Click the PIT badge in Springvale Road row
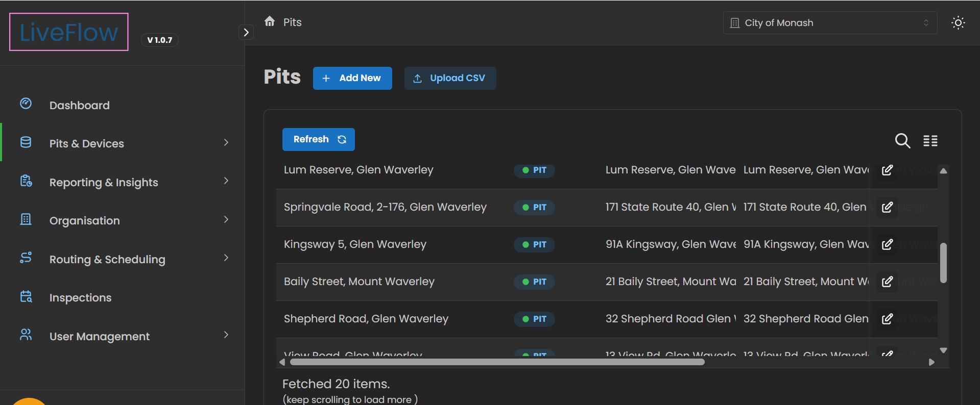Viewport: 980px width, 405px height. (x=534, y=208)
